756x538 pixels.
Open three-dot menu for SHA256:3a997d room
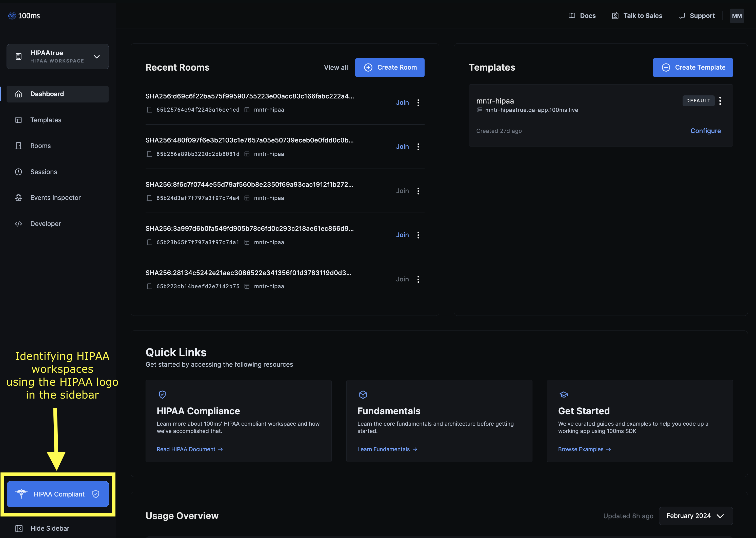click(x=418, y=235)
